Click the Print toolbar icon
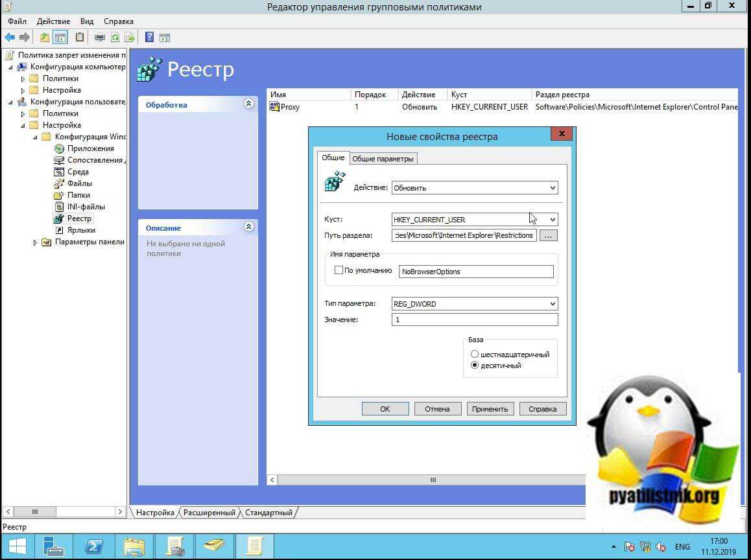This screenshot has width=751, height=560. [100, 37]
